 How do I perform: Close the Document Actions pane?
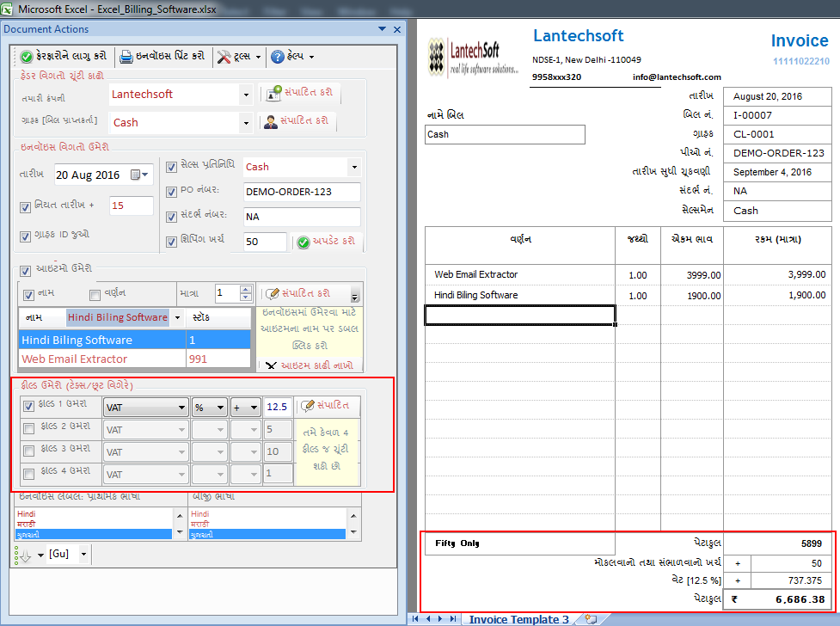click(x=397, y=29)
